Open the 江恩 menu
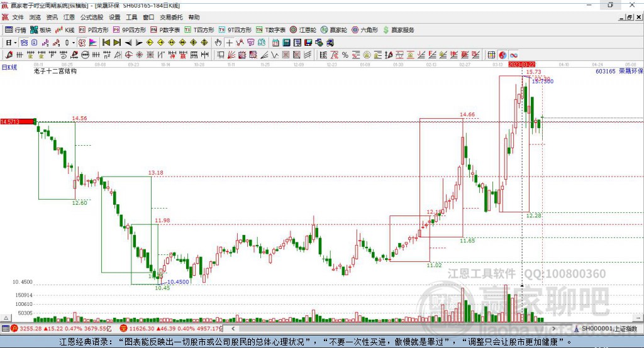The height and width of the screenshot is (348, 644). pyautogui.click(x=69, y=17)
